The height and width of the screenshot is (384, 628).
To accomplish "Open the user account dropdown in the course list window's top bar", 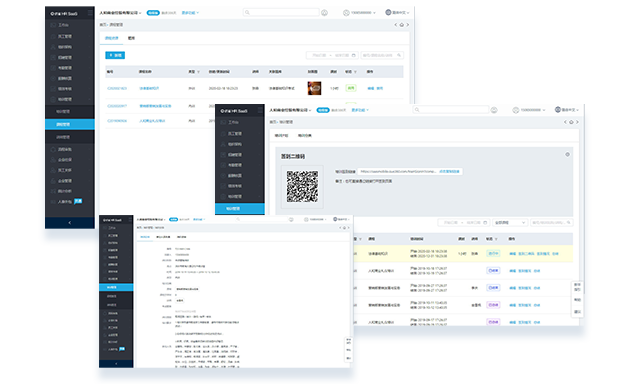I will [x=360, y=13].
